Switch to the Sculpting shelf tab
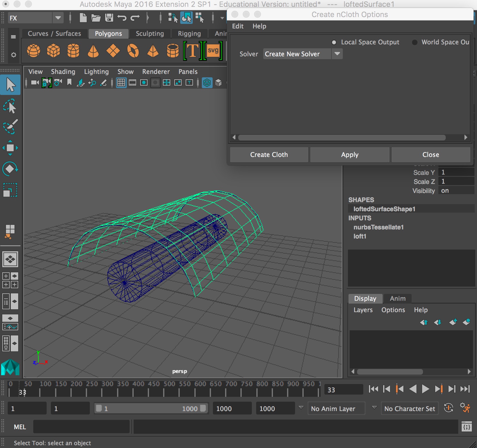 point(150,34)
